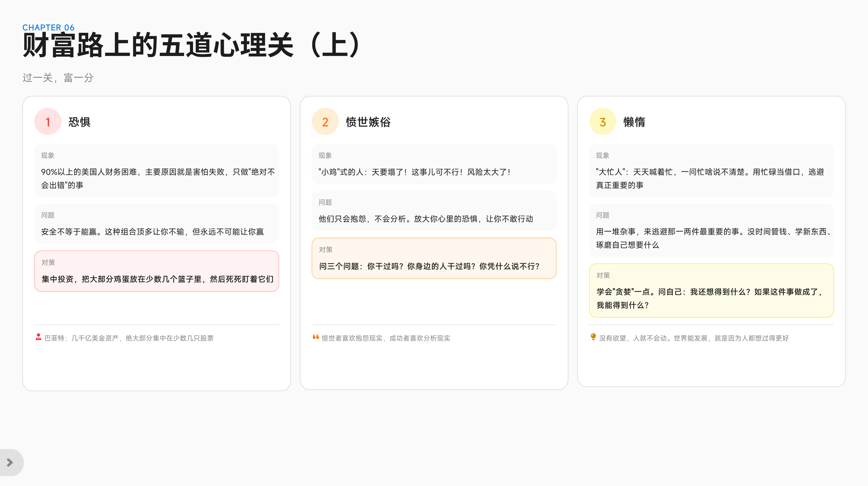Click the orange 对策 box with 问三个问题
This screenshot has width=868, height=486.
[434, 259]
